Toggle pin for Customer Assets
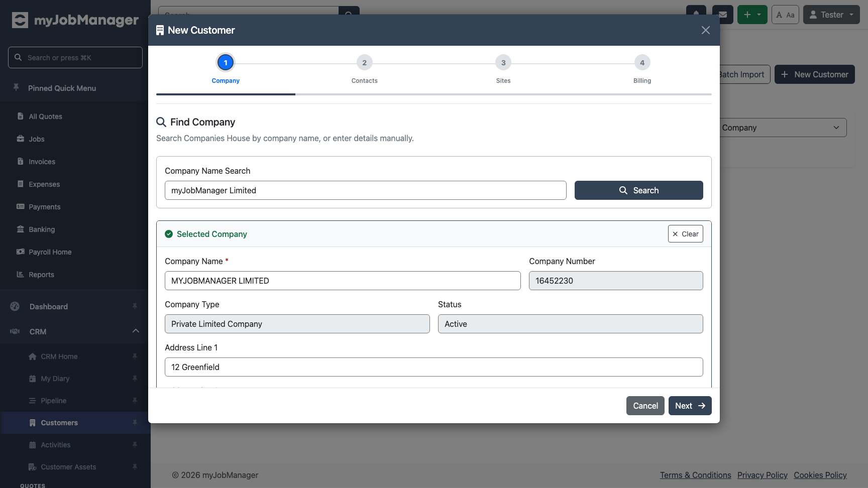The height and width of the screenshot is (488, 868). pos(135,467)
